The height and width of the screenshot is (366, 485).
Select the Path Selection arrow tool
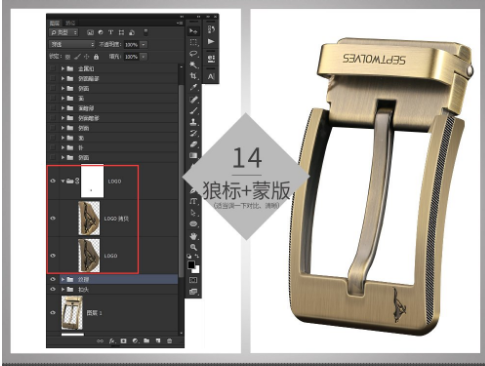(x=194, y=213)
